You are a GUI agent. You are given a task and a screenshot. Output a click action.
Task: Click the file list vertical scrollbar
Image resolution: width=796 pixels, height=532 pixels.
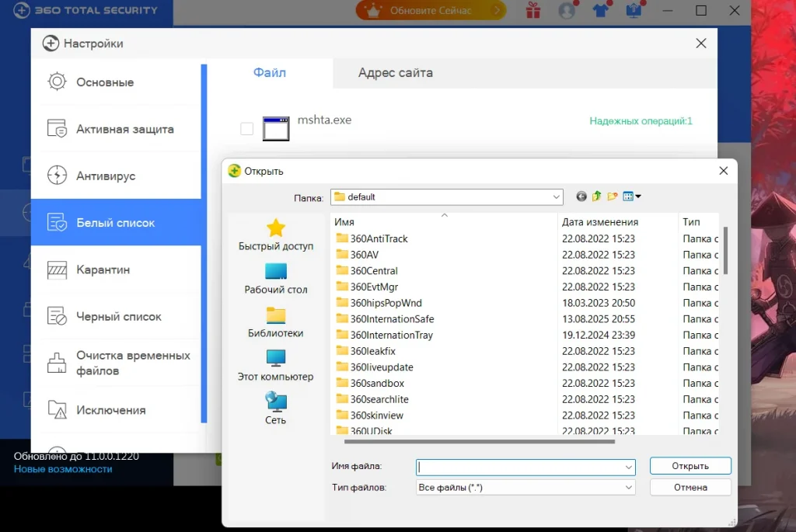(x=725, y=251)
